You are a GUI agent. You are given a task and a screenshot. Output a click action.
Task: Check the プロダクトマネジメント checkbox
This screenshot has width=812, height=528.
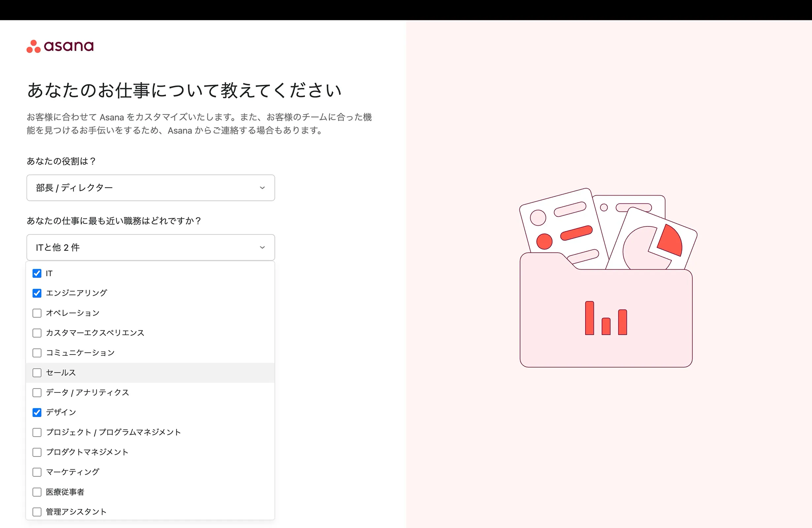coord(37,452)
